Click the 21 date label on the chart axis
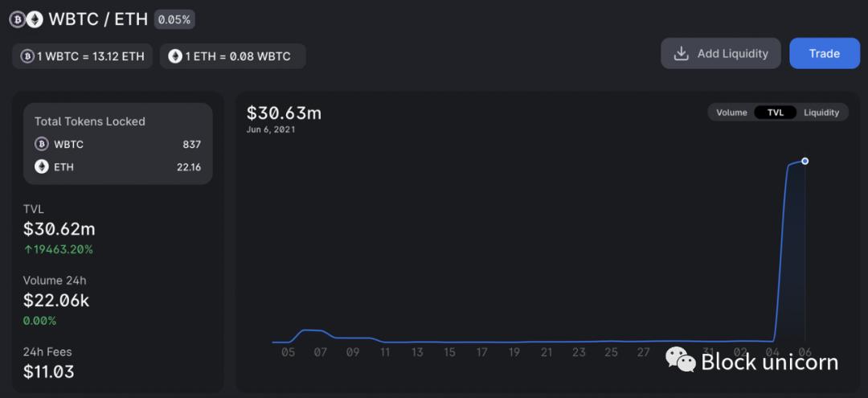Viewport: 868px width, 398px height. pos(547,352)
